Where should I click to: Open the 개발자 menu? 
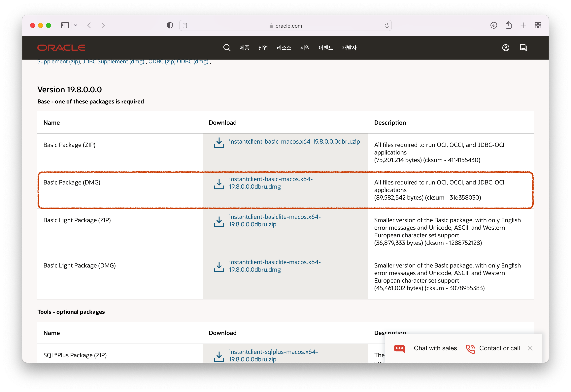point(349,48)
